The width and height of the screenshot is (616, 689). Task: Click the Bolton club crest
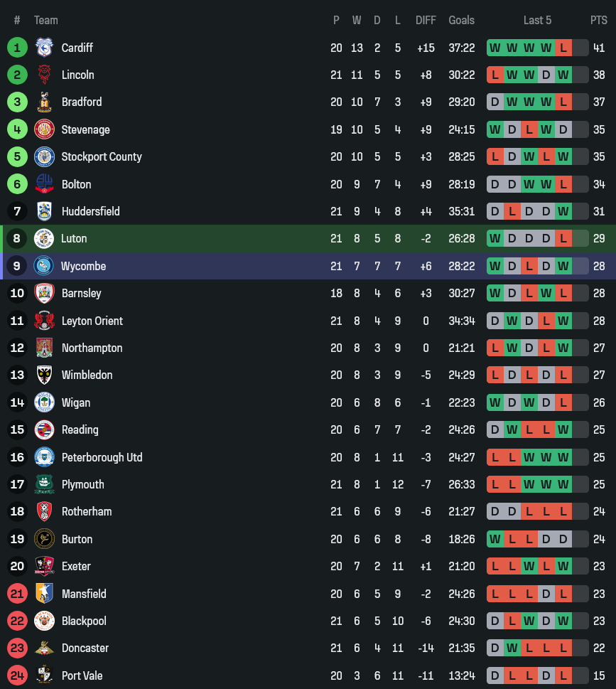(44, 184)
